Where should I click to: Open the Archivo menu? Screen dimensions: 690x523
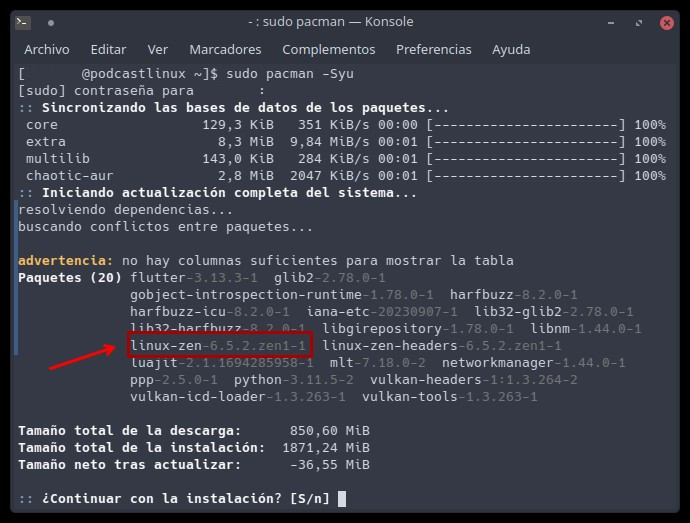[x=47, y=50]
